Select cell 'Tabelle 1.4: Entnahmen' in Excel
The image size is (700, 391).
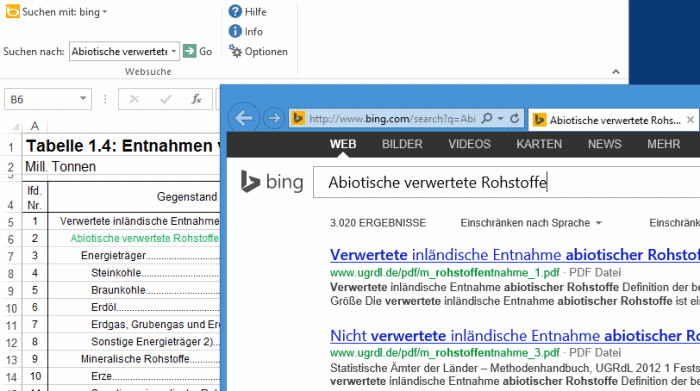tap(122, 146)
